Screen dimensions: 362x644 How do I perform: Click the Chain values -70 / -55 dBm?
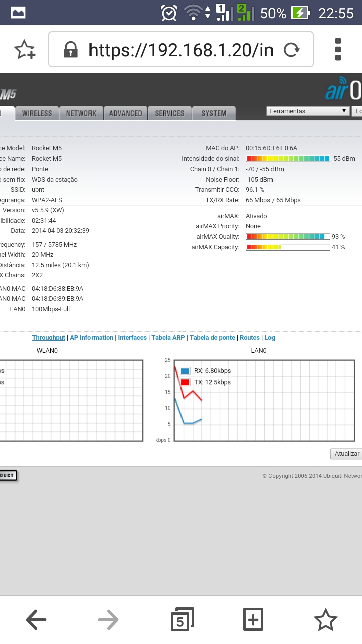[265, 169]
